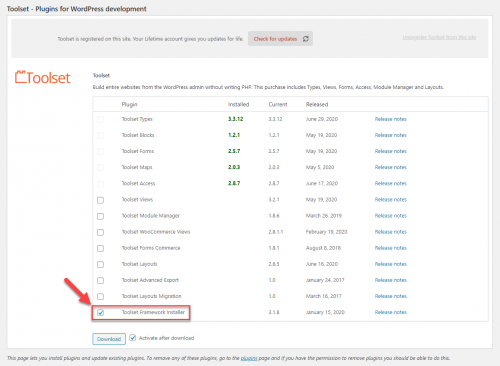Click the Toolset Types plugin name
This screenshot has height=366, width=500.
click(x=137, y=119)
